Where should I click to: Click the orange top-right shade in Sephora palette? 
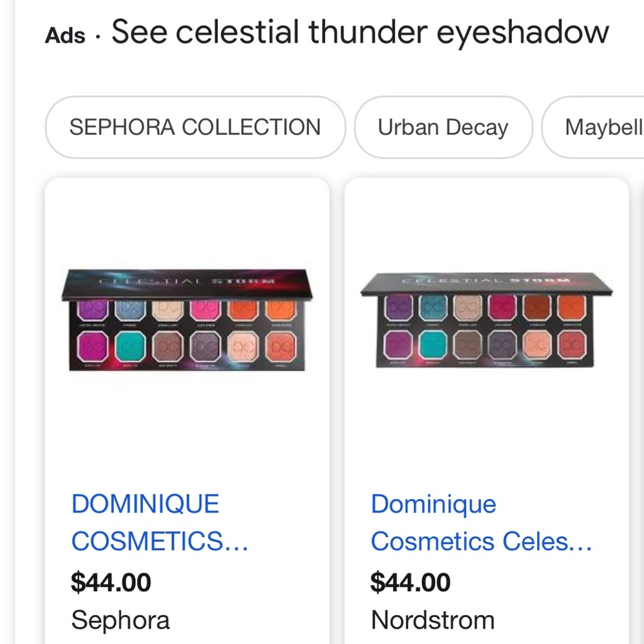click(281, 310)
